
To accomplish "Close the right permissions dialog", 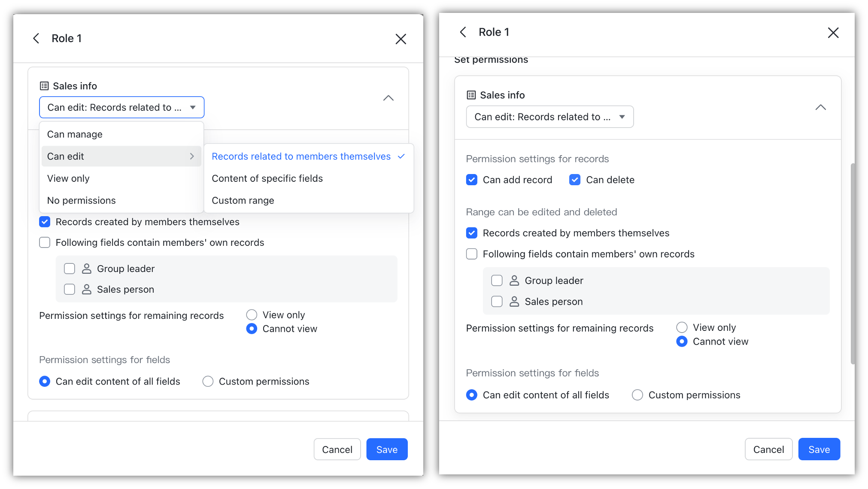I will tap(833, 33).
